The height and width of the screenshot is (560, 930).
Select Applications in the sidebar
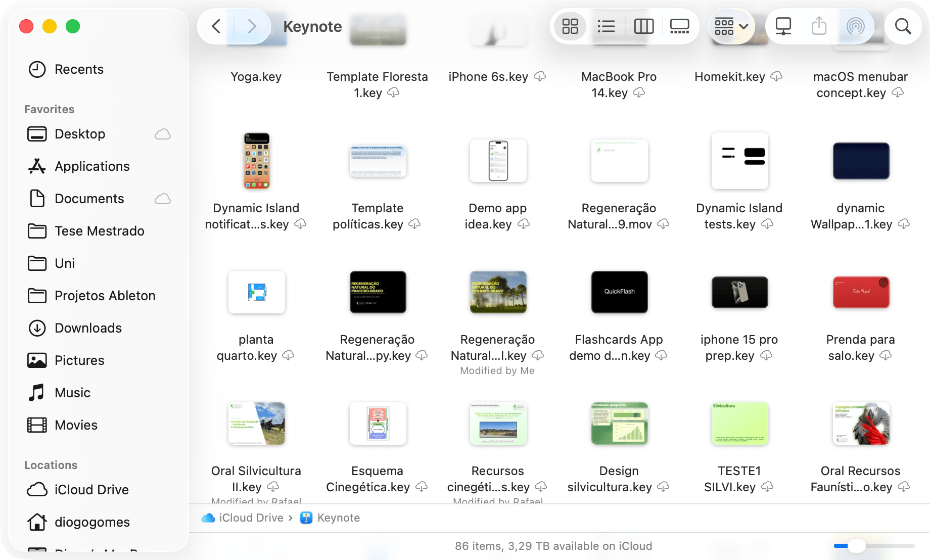92,166
